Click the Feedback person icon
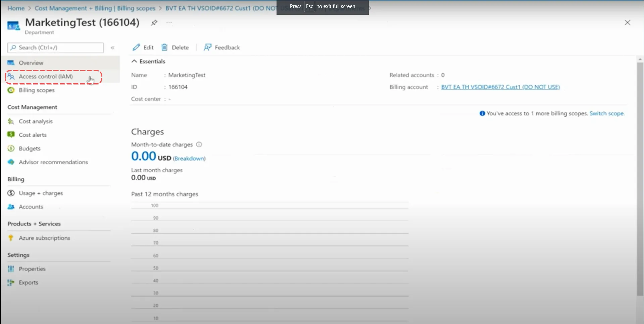Image resolution: width=644 pixels, height=324 pixels. (x=207, y=47)
